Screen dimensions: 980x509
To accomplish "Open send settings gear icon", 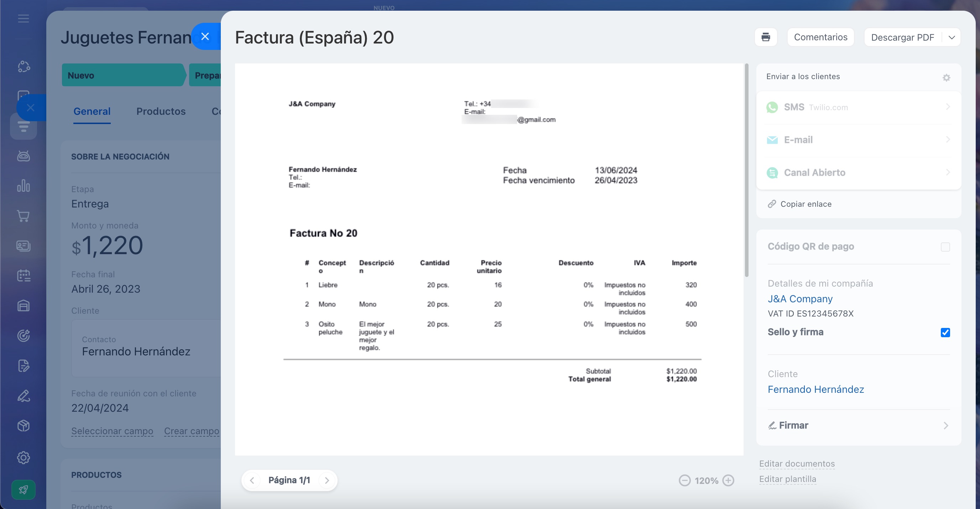I will 946,78.
